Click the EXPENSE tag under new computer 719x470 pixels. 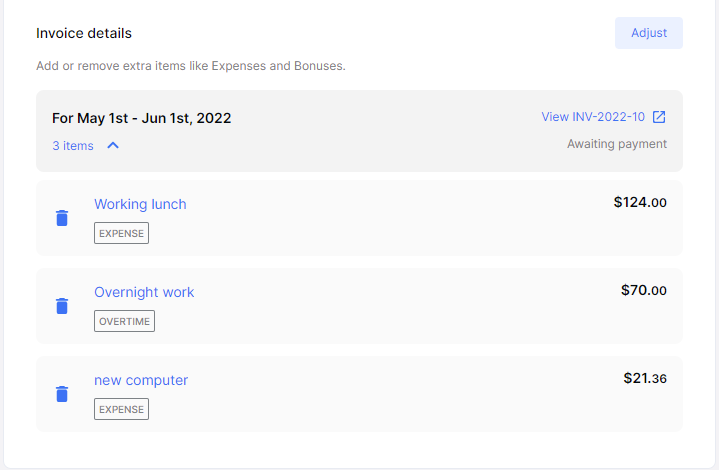click(x=121, y=409)
